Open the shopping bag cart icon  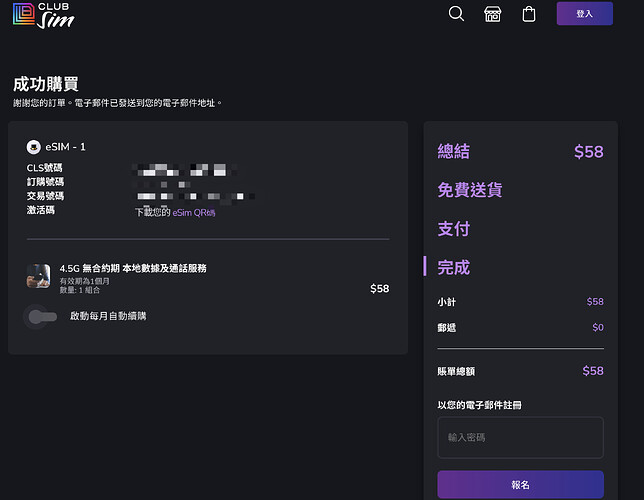click(529, 14)
